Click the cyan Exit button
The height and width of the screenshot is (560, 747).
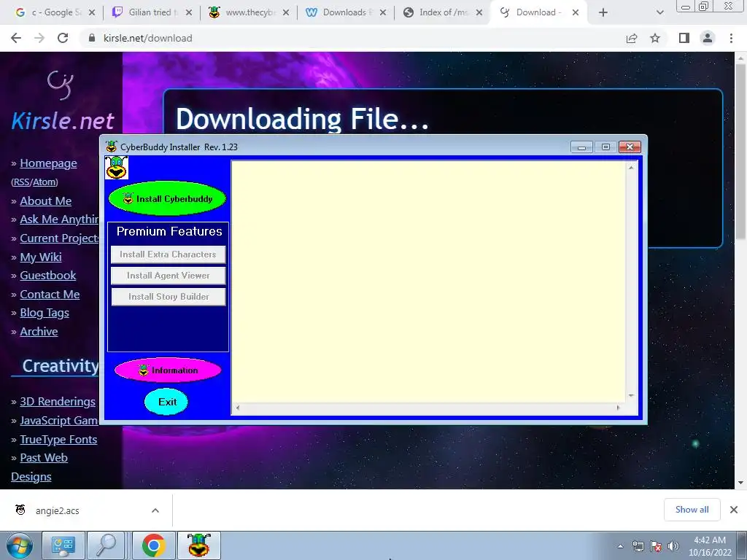[x=166, y=402]
